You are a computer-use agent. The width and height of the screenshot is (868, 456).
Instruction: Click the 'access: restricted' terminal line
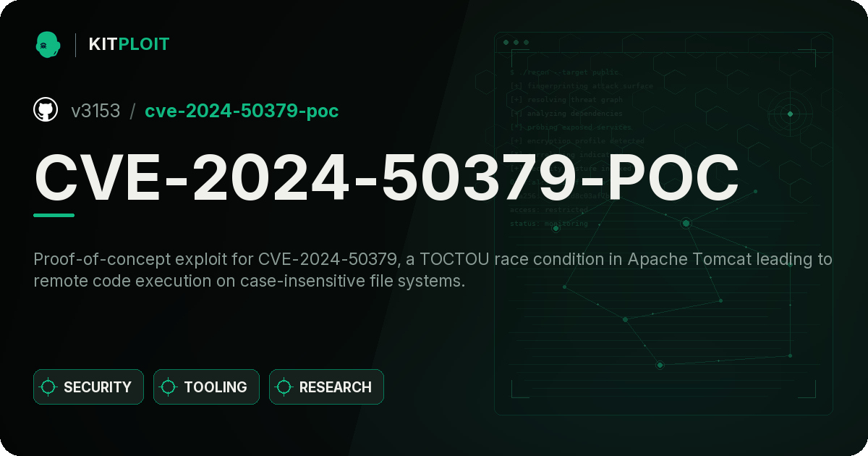coord(549,210)
